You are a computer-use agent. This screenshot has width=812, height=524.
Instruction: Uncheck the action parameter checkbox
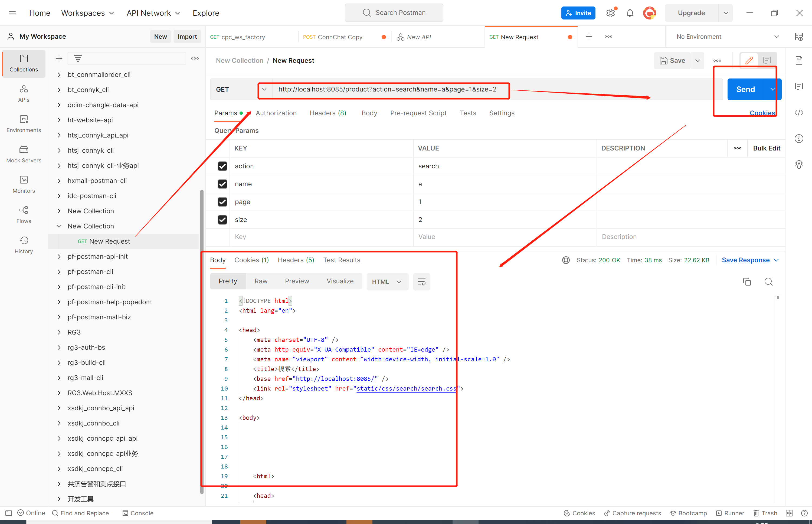(222, 166)
